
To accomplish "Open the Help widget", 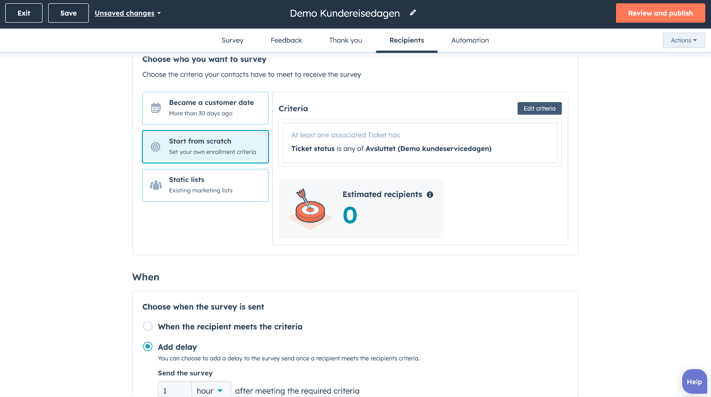I will coord(694,382).
